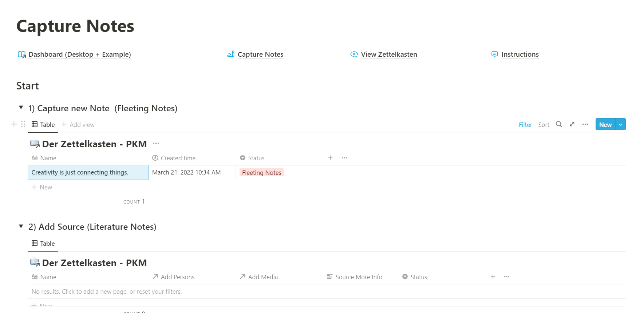Image resolution: width=644 pixels, height=313 pixels.
Task: Click the Fleeting Notes status tag
Action: click(261, 173)
